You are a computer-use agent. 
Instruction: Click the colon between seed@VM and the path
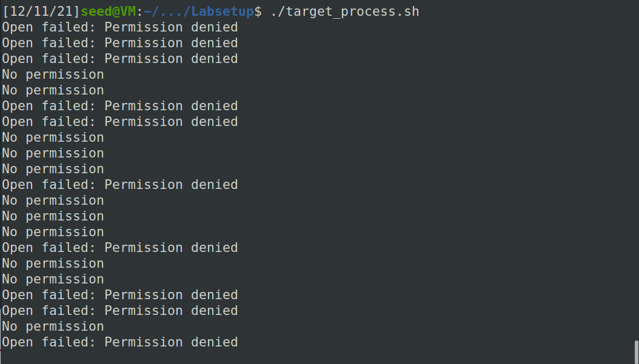click(x=140, y=12)
